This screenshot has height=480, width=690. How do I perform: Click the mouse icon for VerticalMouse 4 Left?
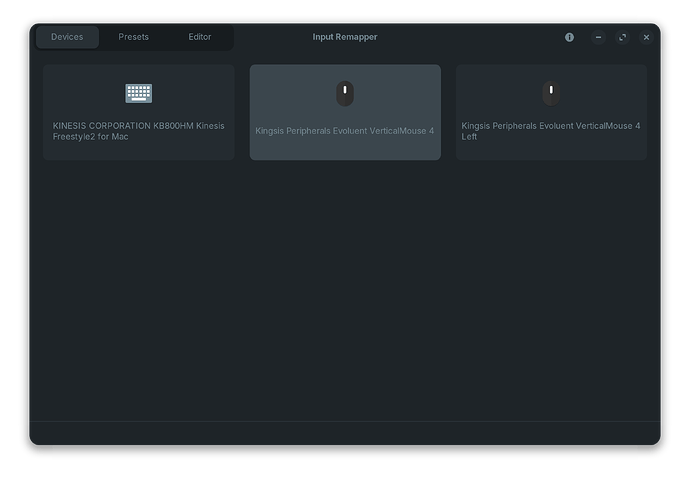[x=551, y=94]
